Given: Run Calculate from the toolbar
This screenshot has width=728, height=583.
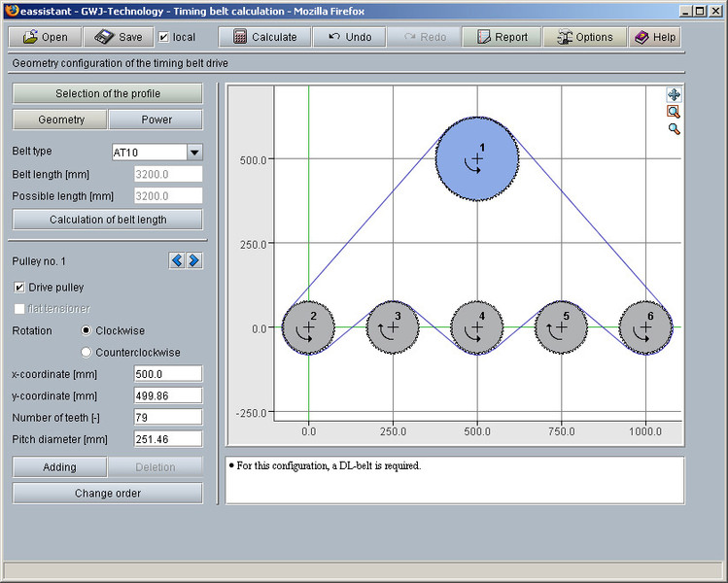Looking at the screenshot, I should pyautogui.click(x=264, y=37).
